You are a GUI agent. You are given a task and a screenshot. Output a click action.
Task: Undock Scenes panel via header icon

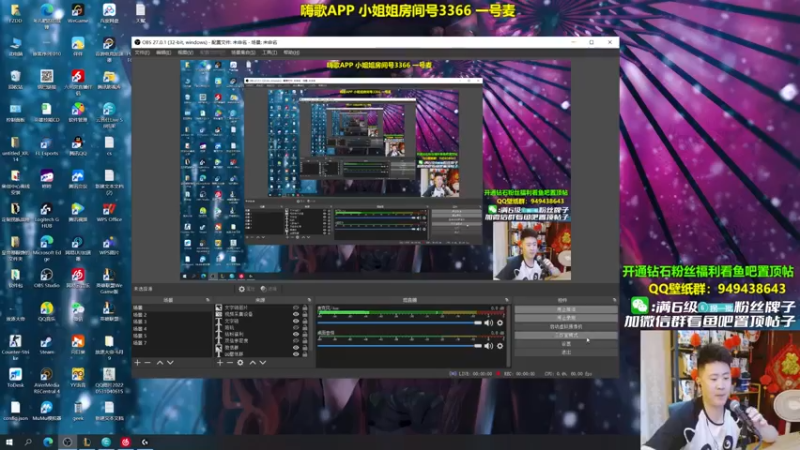pyautogui.click(x=208, y=300)
